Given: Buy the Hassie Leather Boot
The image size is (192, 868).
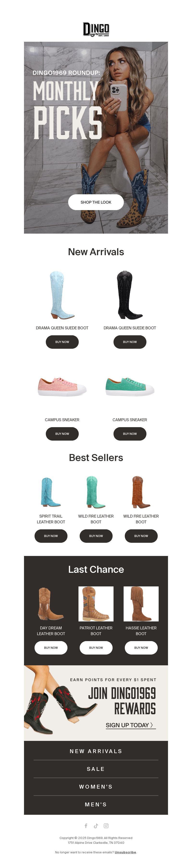Looking at the screenshot, I should [x=141, y=648].
